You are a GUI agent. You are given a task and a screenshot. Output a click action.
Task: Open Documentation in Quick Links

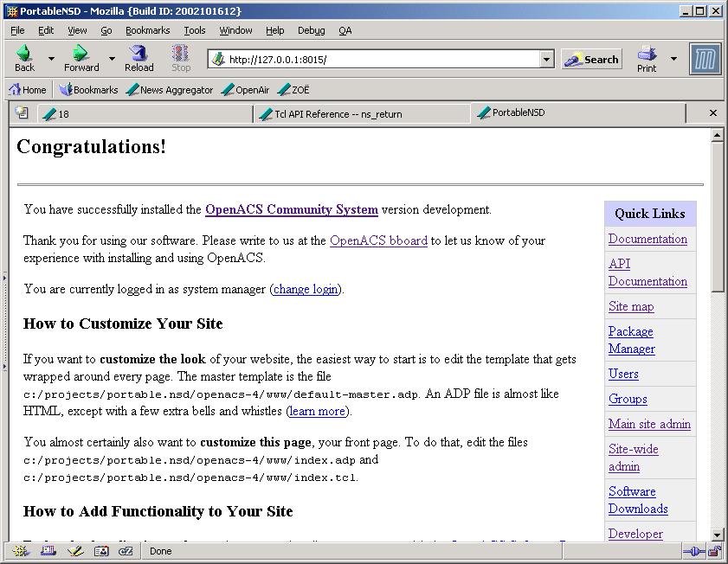tap(647, 239)
